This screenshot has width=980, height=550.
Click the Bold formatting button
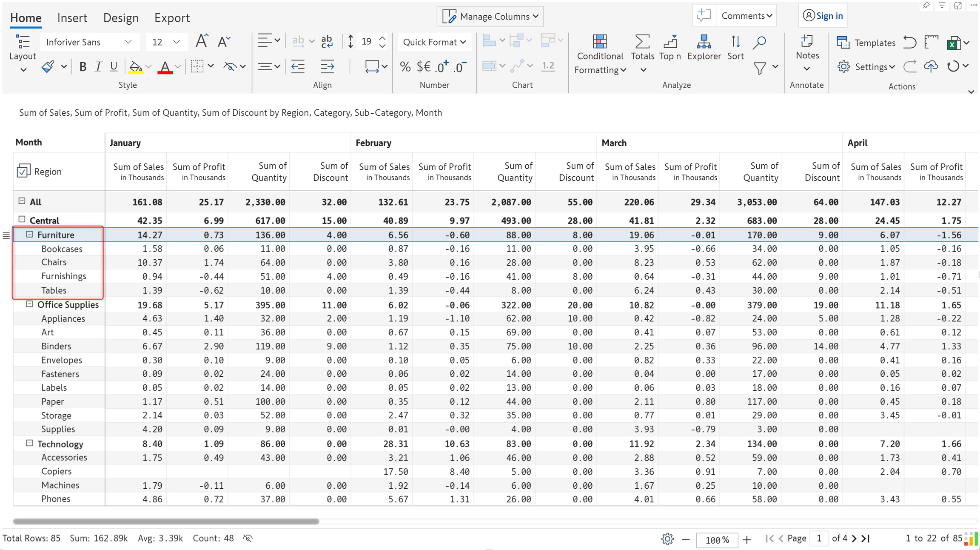[x=83, y=67]
